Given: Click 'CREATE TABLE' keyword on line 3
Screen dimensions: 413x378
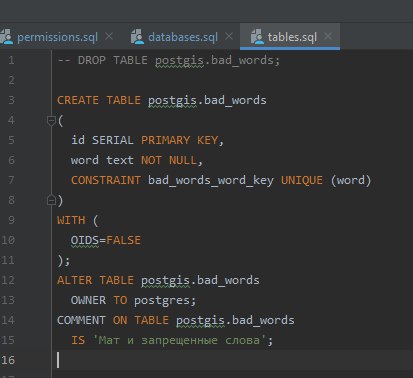Looking at the screenshot, I should pyautogui.click(x=99, y=100).
